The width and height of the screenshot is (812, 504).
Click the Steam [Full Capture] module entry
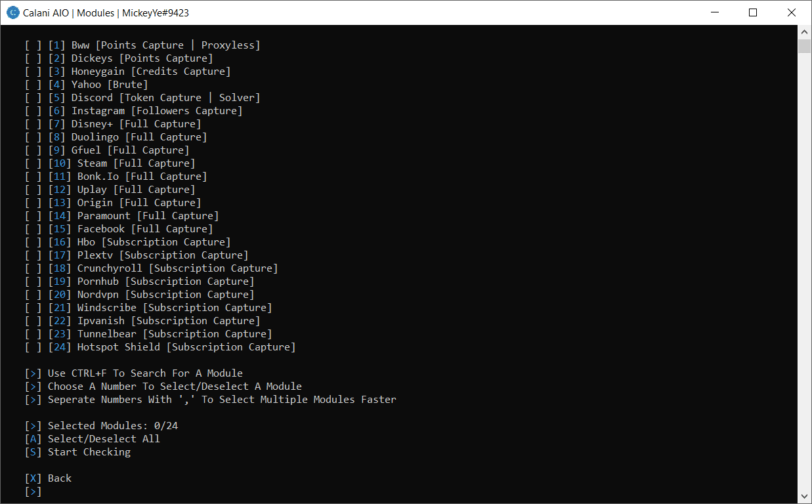[x=136, y=163]
